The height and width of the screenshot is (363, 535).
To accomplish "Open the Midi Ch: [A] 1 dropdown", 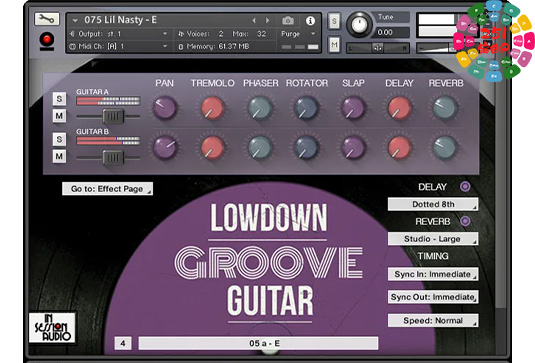I will pyautogui.click(x=118, y=46).
